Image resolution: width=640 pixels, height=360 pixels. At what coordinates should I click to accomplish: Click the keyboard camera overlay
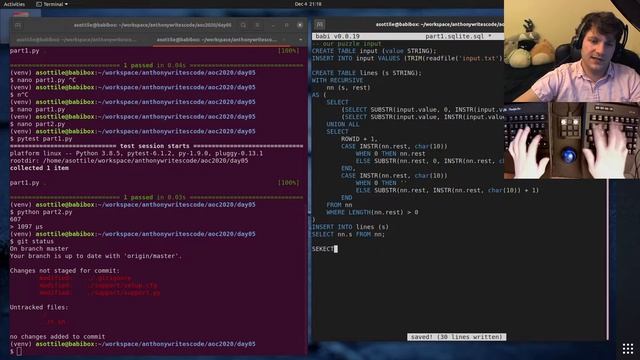coord(572,140)
